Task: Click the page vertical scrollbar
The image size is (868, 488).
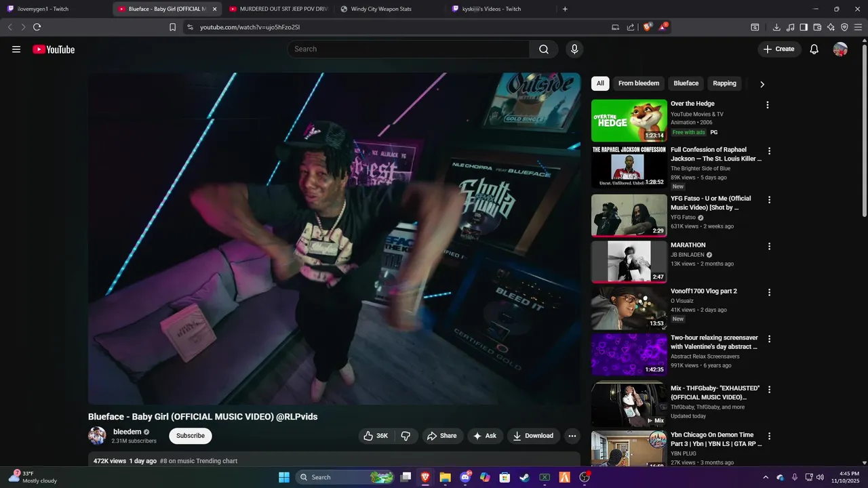Action: pyautogui.click(x=864, y=131)
